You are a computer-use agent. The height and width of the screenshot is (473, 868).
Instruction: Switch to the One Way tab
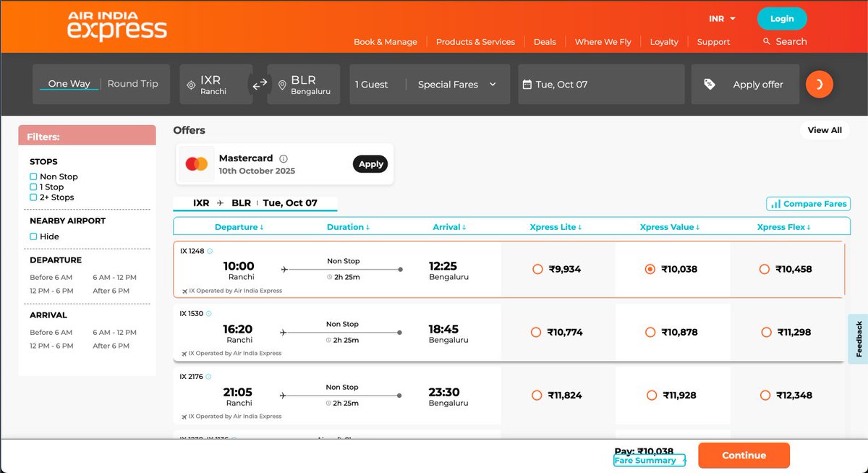[x=69, y=84]
